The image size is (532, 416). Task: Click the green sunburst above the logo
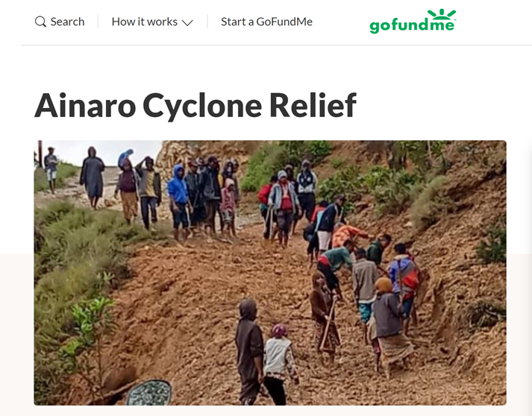click(442, 14)
